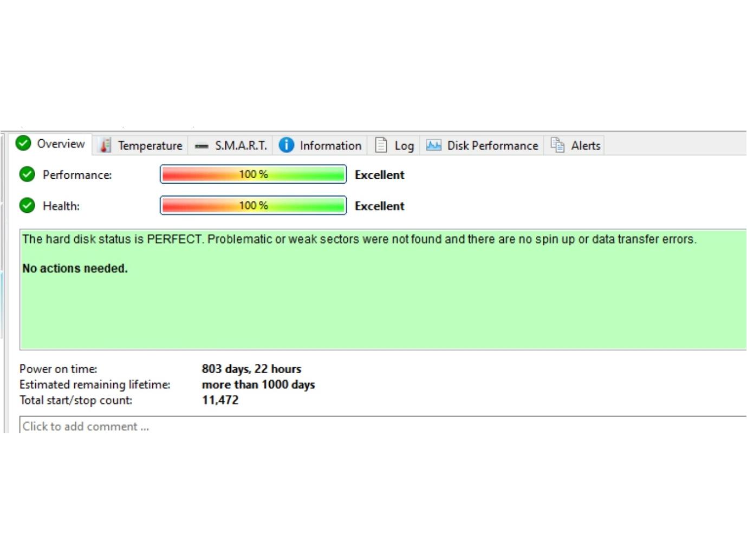This screenshot has height=560, width=747.
Task: Click the Alerts pages icon
Action: [557, 145]
